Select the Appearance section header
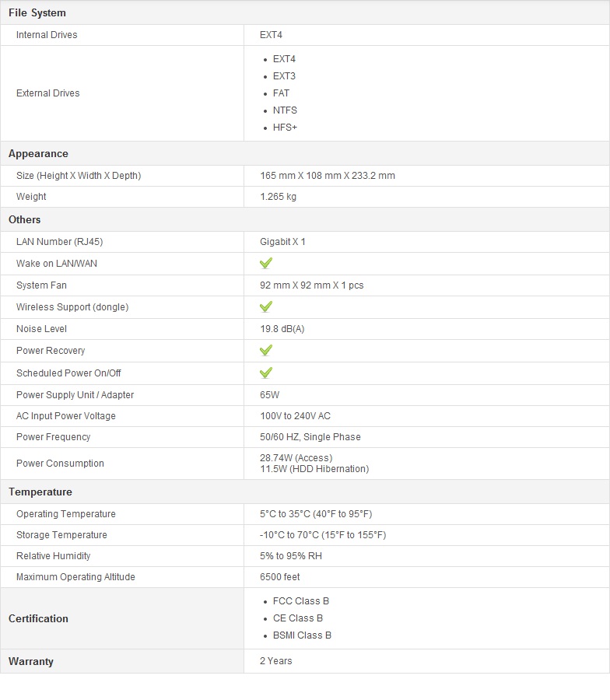Screen dimensions: 610x700 click(38, 154)
